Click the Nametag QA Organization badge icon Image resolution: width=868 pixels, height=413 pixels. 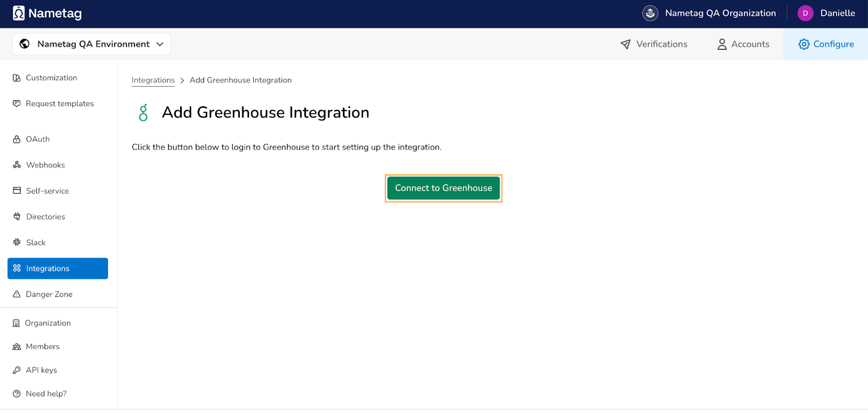pos(650,13)
